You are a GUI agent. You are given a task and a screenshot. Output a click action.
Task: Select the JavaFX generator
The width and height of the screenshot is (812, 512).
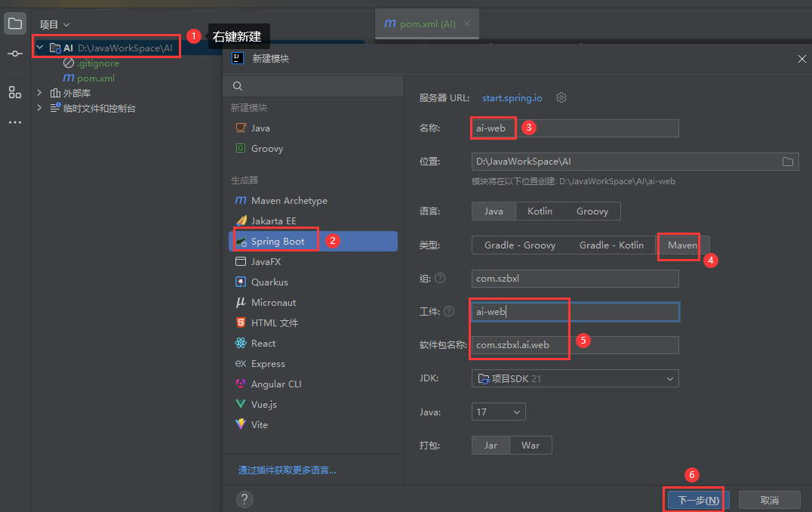point(312,262)
